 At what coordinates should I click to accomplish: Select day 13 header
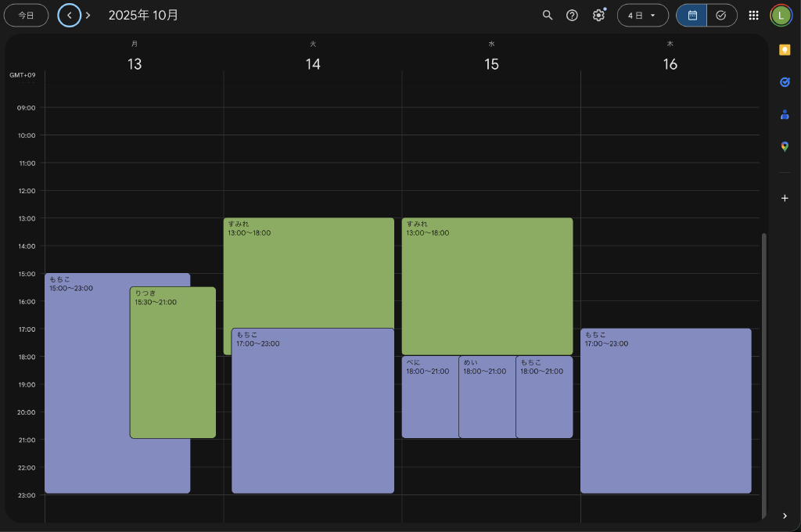coord(135,64)
